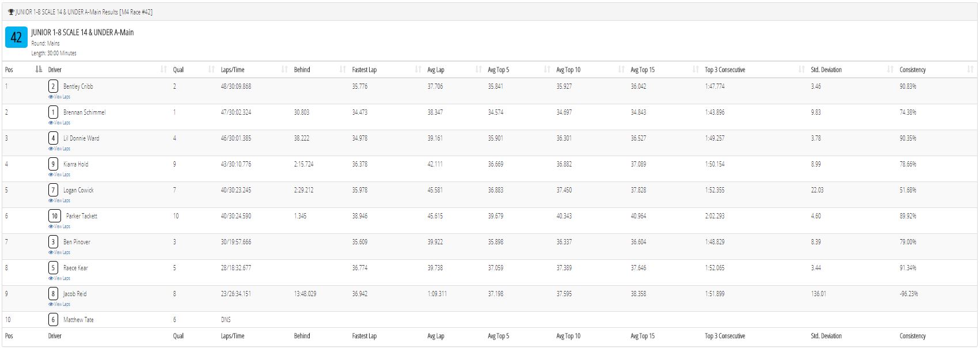This screenshot has width=980, height=348.
Task: Select driver name Jacob Reid
Action: (75, 294)
